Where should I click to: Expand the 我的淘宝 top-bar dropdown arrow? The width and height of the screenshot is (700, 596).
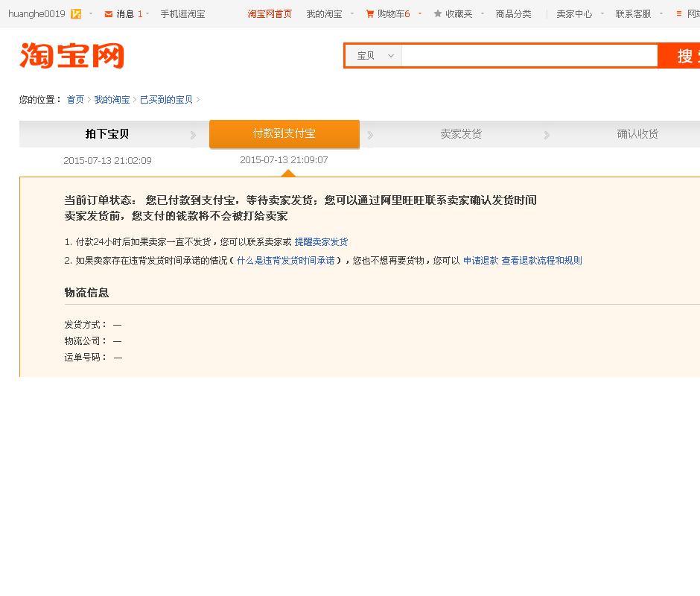pos(352,14)
